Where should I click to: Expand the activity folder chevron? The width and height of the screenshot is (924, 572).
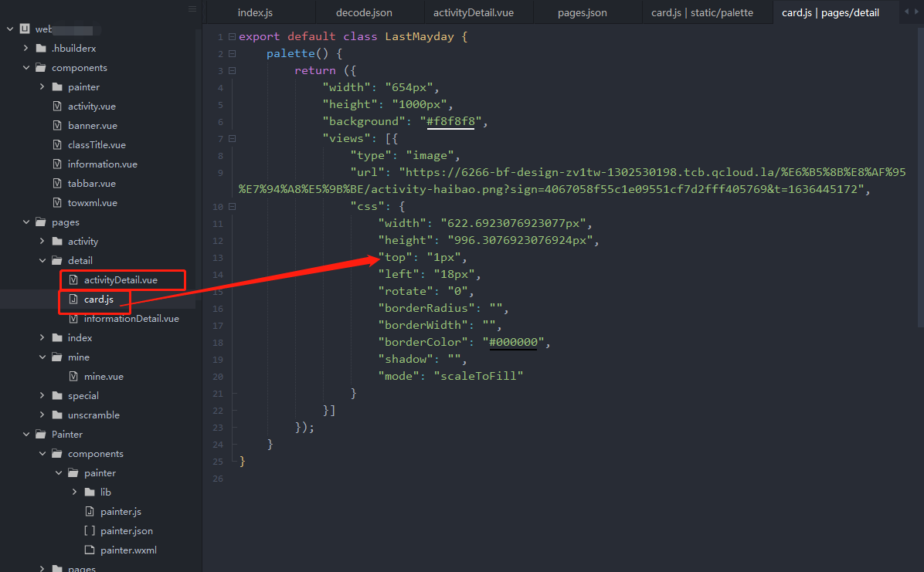[x=42, y=241]
